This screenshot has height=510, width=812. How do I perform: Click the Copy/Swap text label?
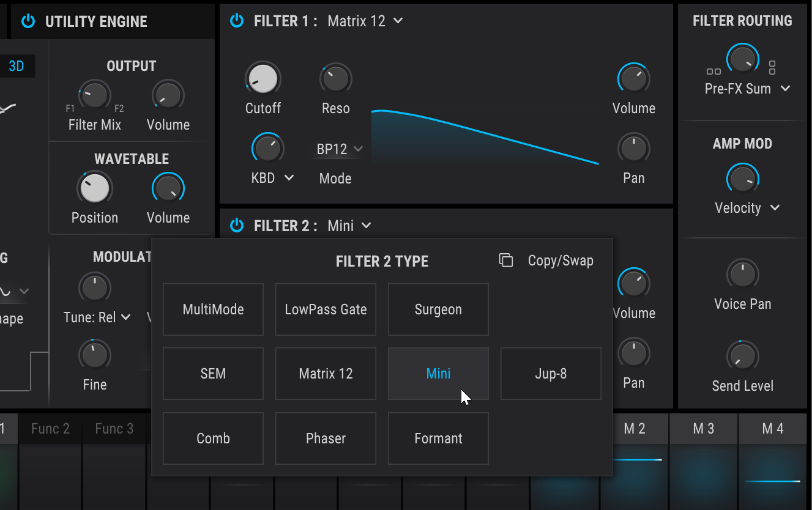(x=561, y=261)
